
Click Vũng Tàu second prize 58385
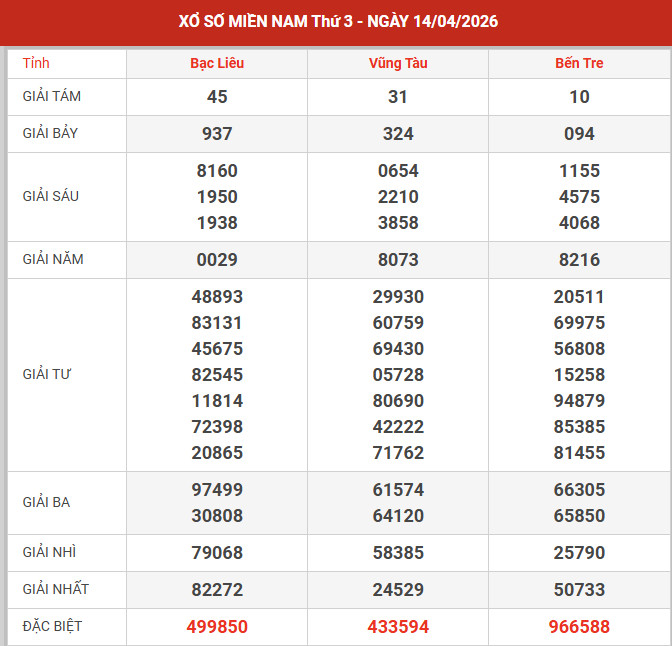click(x=398, y=552)
